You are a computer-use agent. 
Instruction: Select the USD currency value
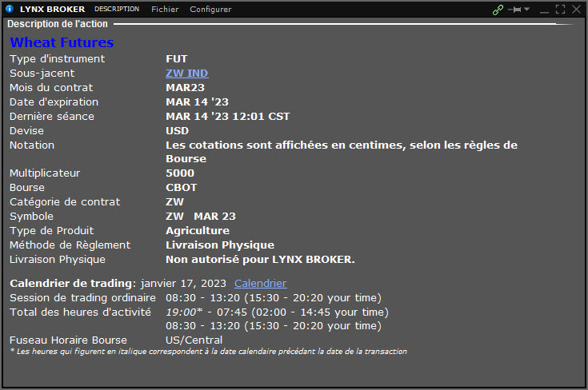click(x=177, y=131)
